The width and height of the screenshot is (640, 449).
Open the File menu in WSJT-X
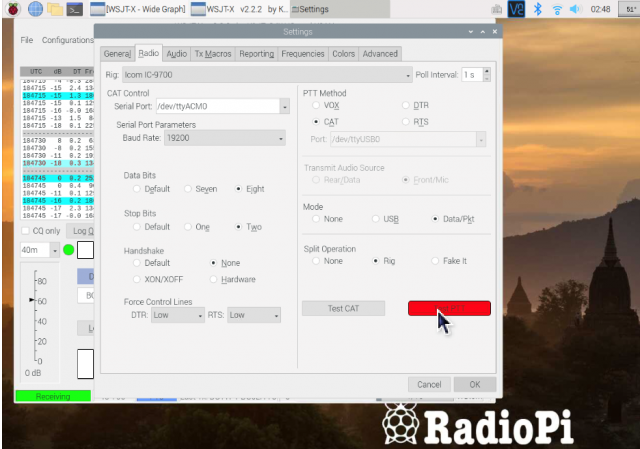click(x=27, y=40)
